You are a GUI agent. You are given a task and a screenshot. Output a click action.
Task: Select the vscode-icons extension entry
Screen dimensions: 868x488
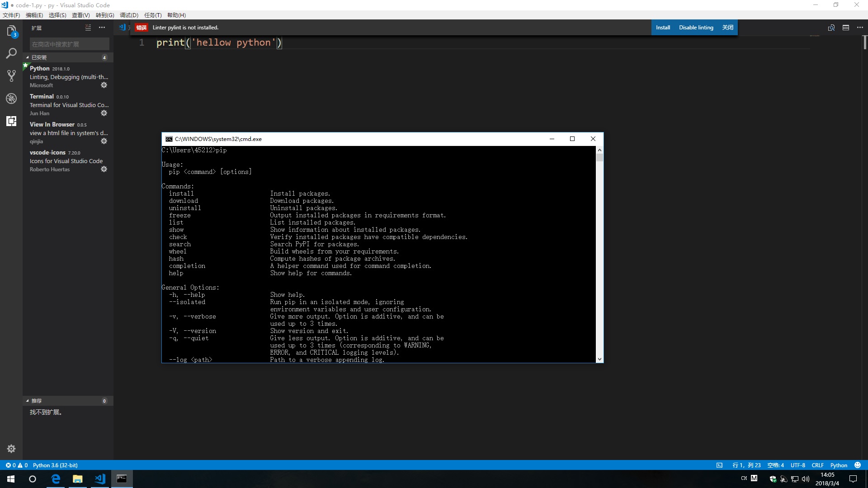(68, 160)
